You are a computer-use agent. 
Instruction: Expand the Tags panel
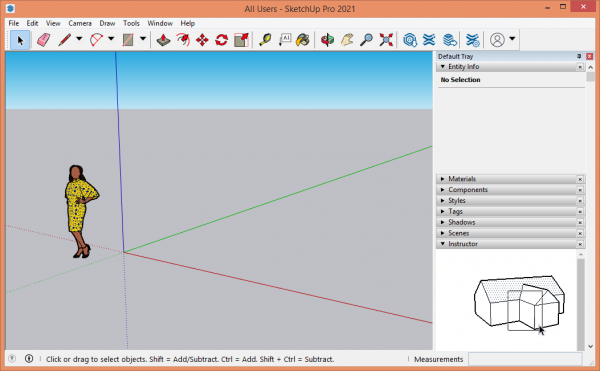[443, 212]
